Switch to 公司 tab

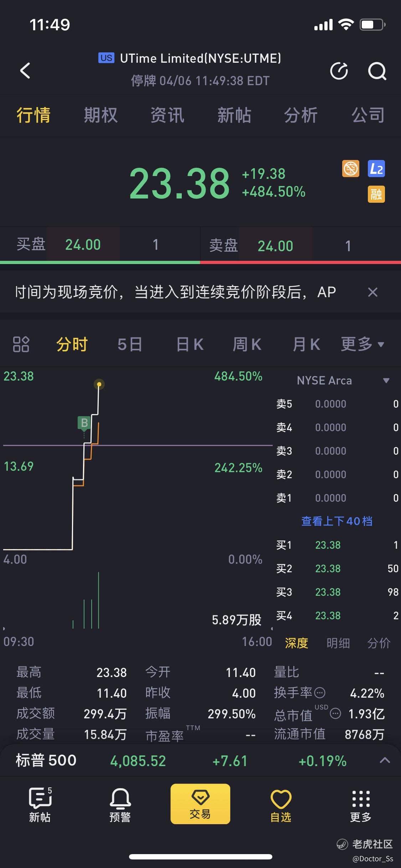368,115
